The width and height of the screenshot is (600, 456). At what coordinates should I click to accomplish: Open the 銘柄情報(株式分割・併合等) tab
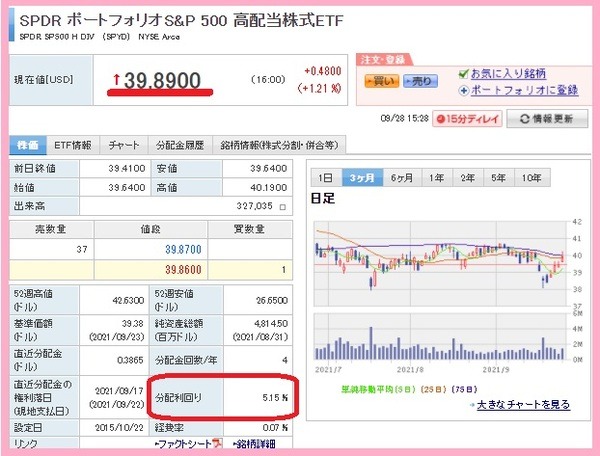pos(279,145)
